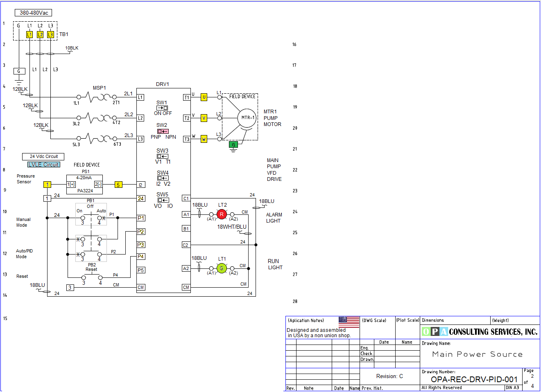Toggle the SW1 ON/OFF switch
This screenshot has width=541, height=392.
(162, 108)
